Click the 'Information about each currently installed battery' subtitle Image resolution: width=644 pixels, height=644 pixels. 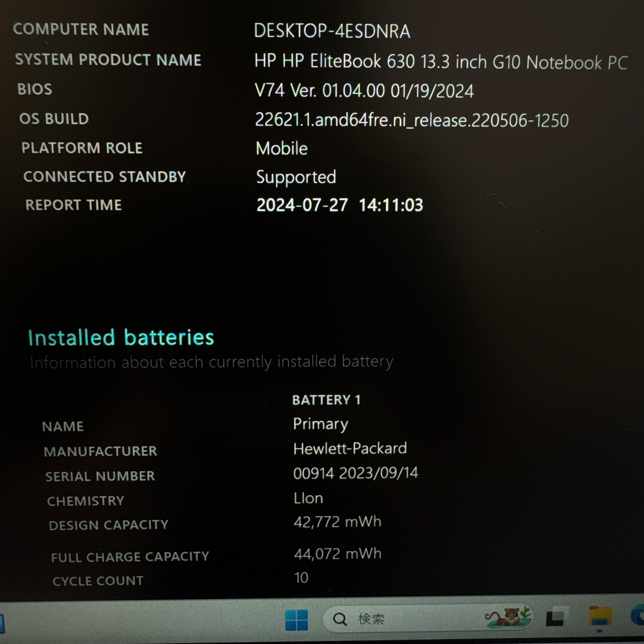point(211,362)
